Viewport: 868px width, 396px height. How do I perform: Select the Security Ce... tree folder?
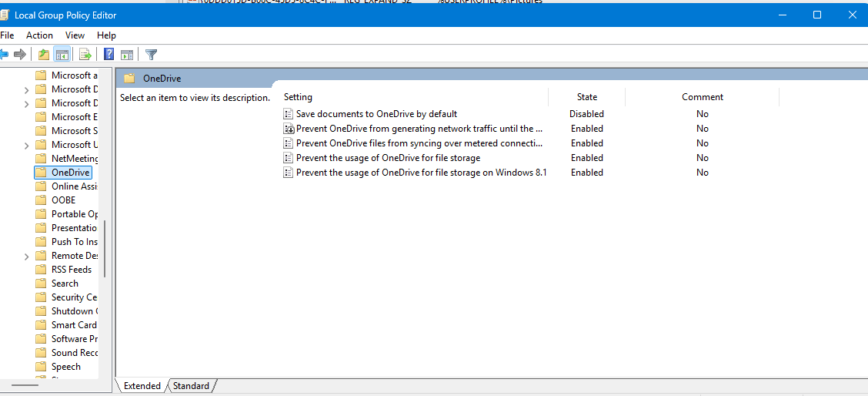click(x=67, y=297)
